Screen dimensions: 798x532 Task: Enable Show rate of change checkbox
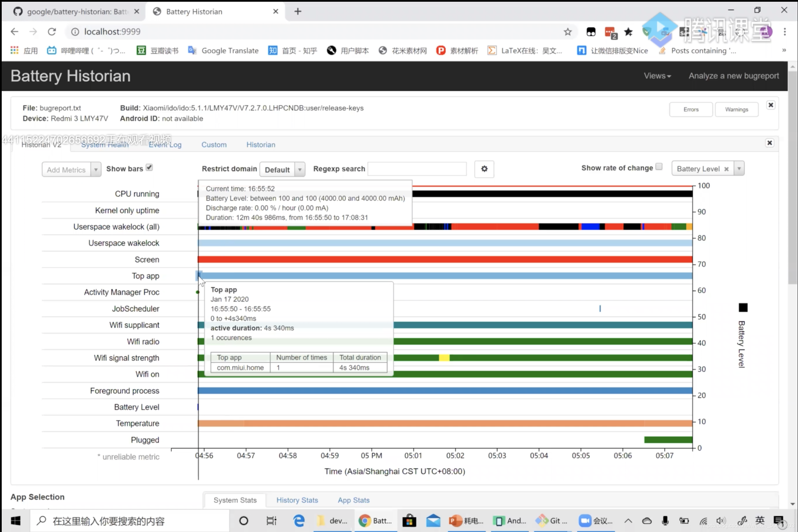point(659,167)
